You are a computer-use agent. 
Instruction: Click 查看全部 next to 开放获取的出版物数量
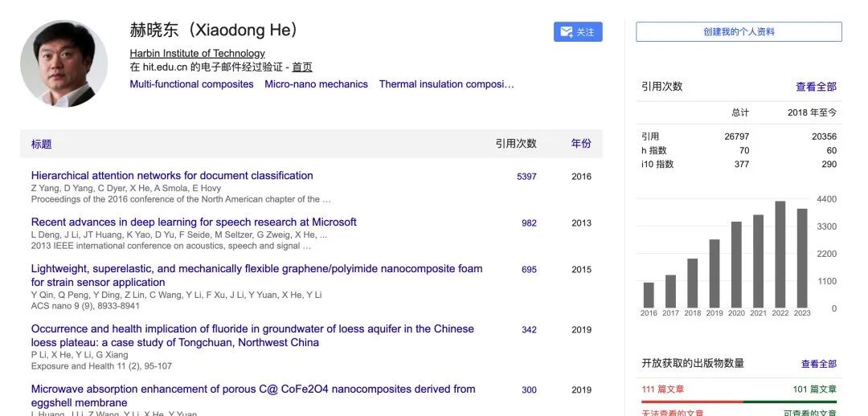[x=819, y=364]
